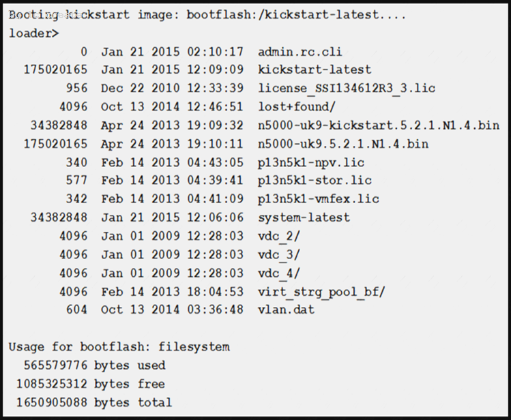Click the virt_strg_pool_bf/ directory entry

pos(321,292)
